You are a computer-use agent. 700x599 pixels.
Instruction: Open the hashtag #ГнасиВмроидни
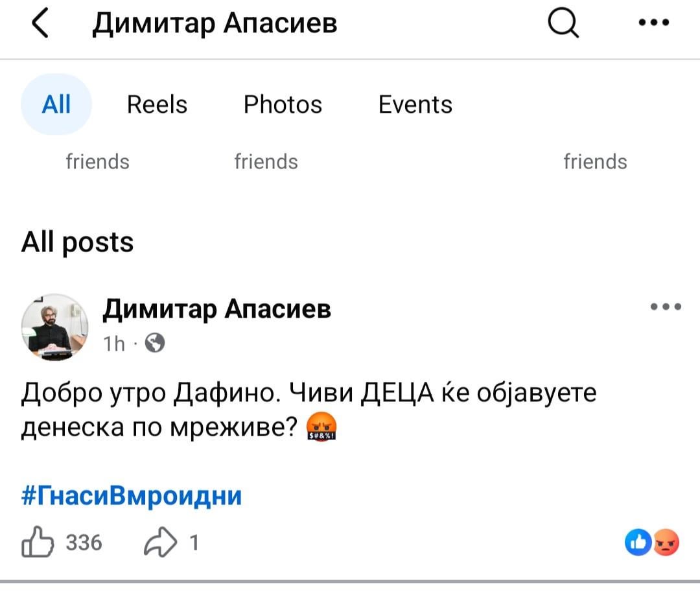tap(132, 496)
